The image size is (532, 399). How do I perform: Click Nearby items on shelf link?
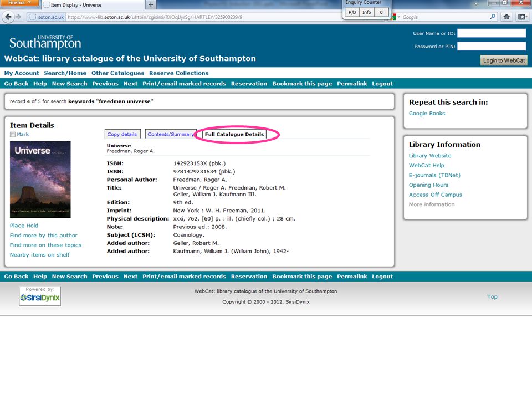pyautogui.click(x=40, y=255)
